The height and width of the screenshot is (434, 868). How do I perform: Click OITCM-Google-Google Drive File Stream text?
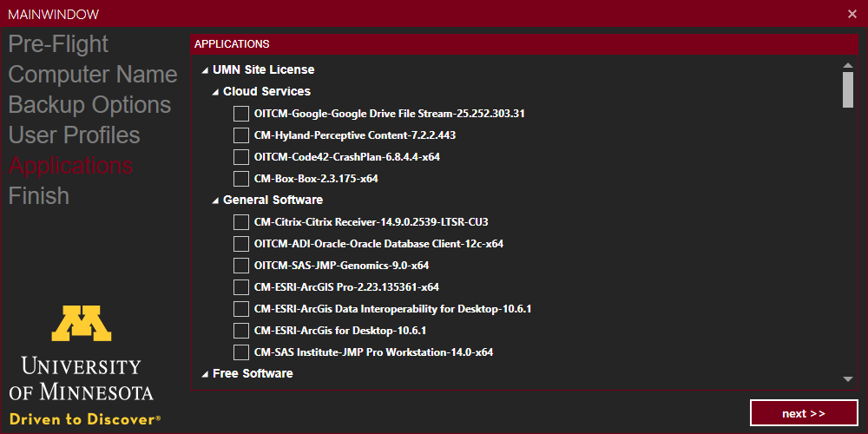pyautogui.click(x=390, y=114)
